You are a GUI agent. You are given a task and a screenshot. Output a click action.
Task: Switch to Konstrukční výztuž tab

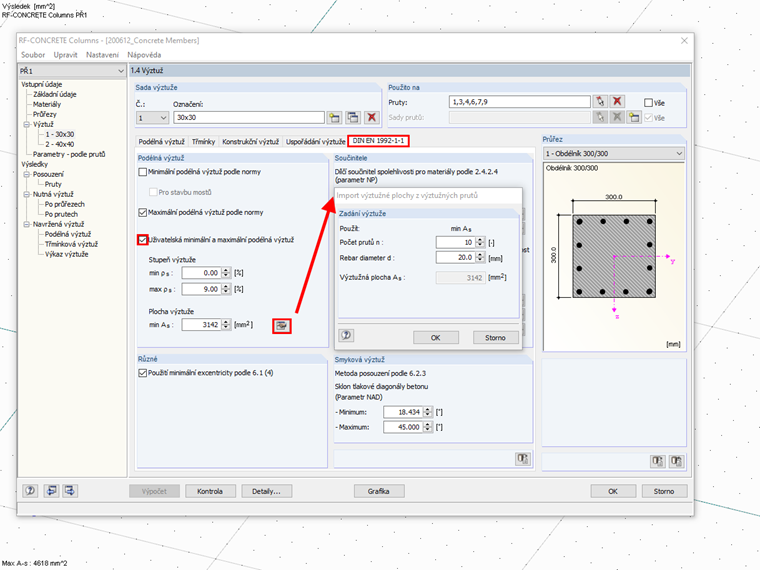(x=250, y=142)
